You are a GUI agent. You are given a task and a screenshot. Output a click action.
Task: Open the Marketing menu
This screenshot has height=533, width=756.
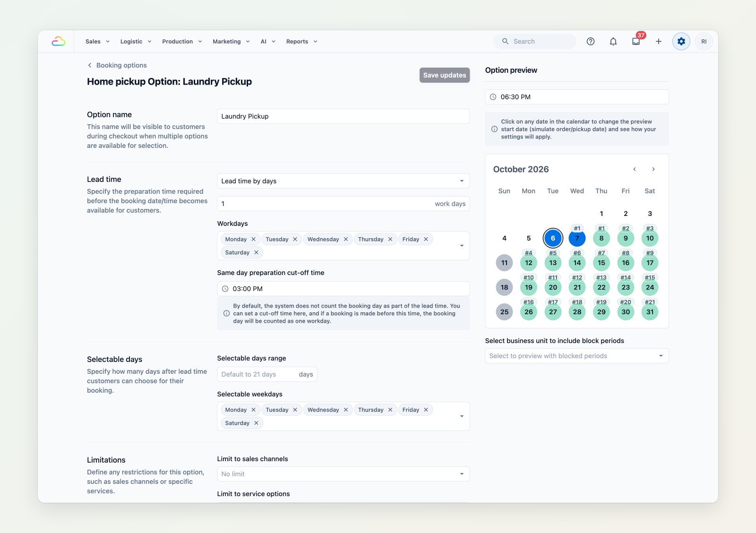click(x=231, y=42)
